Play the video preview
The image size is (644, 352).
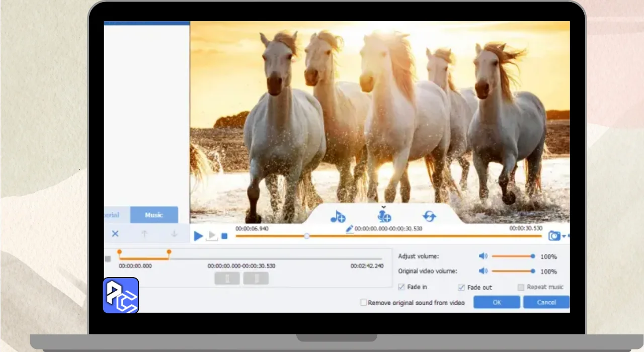tap(198, 236)
